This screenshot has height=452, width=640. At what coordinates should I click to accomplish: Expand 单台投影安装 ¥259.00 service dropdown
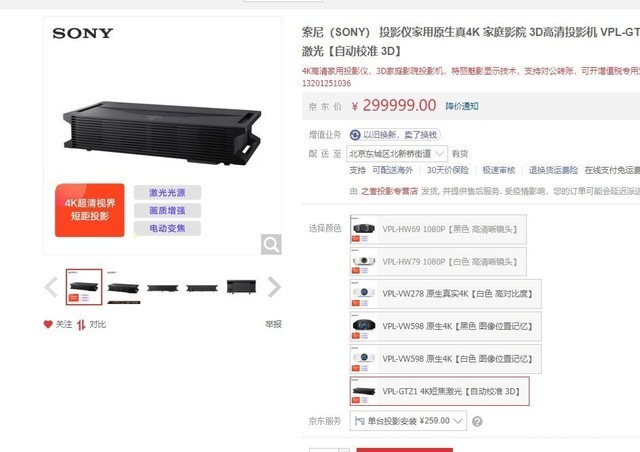tap(408, 421)
